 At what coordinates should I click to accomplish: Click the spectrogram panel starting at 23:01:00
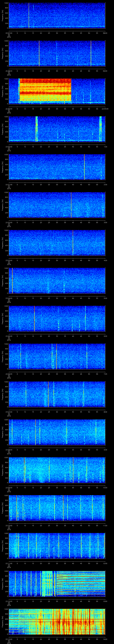point(57,167)
